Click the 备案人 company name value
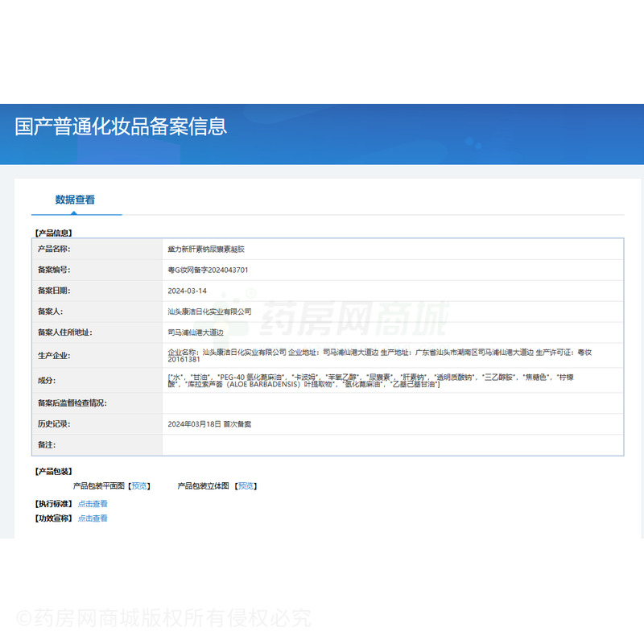 tap(209, 312)
